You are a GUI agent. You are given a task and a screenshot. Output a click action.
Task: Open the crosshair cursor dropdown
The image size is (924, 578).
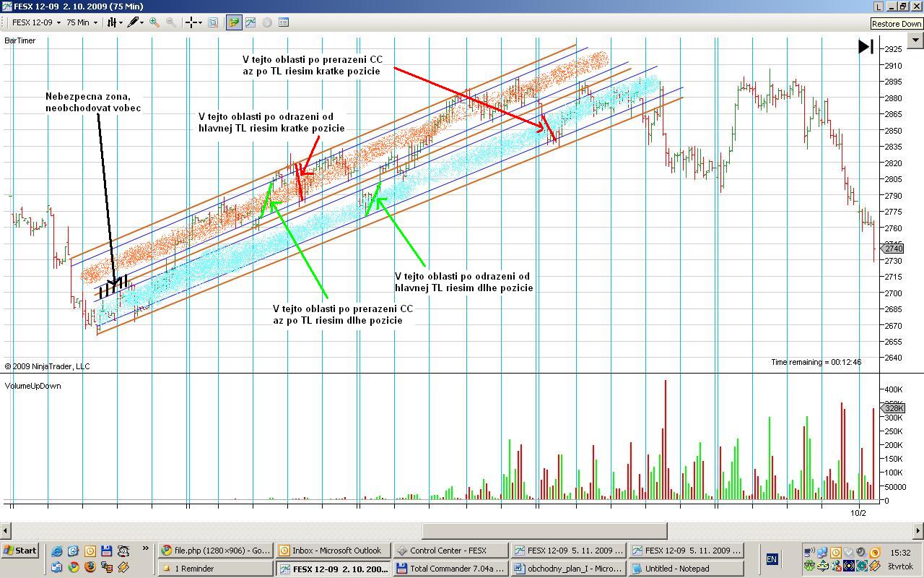click(x=193, y=22)
